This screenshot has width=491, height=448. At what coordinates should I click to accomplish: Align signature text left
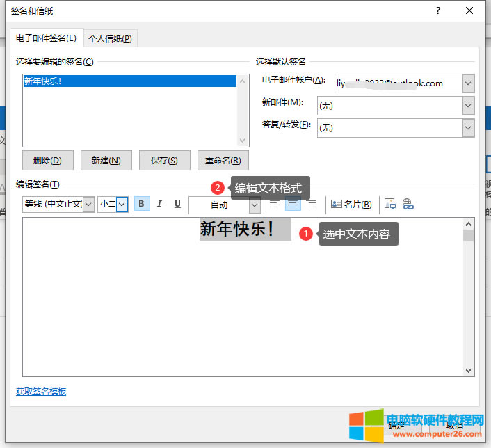tap(275, 204)
